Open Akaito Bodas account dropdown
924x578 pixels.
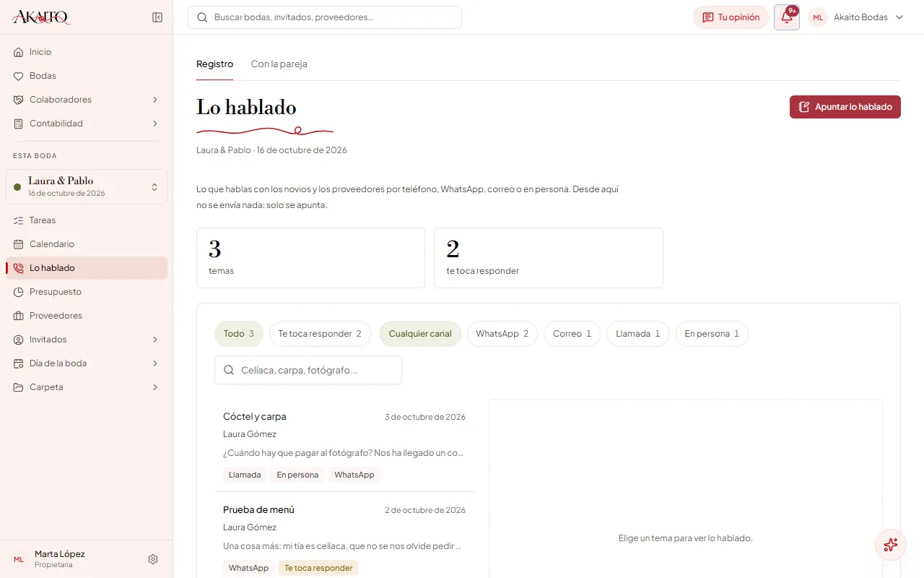click(856, 17)
